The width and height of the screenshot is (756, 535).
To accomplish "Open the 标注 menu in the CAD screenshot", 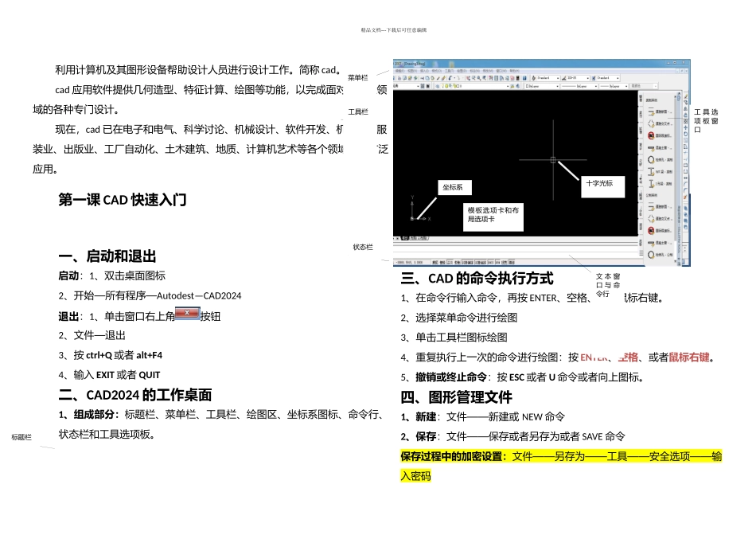I will click(x=474, y=71).
